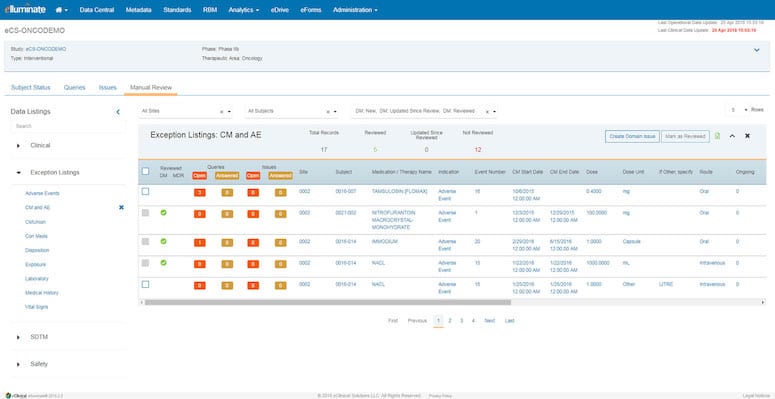Click the Mark as Reviewed button
The height and width of the screenshot is (399, 775).
click(x=685, y=136)
